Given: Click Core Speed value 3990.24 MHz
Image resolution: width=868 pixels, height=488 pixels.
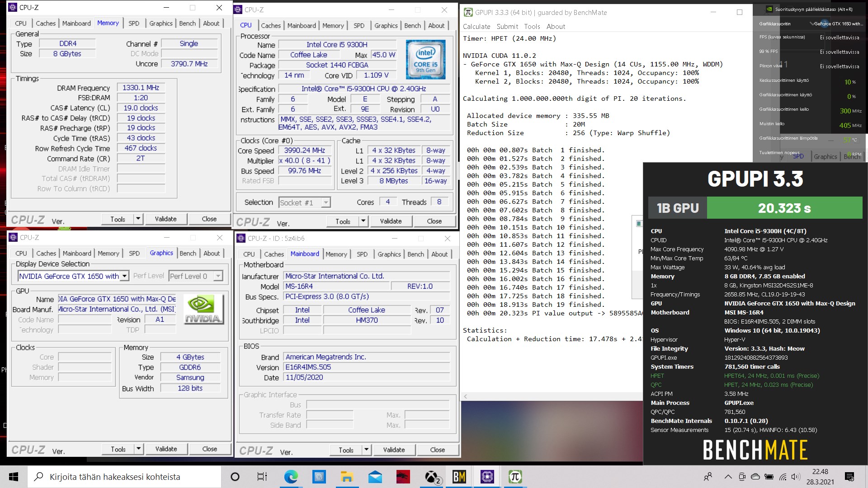Looking at the screenshot, I should (304, 150).
